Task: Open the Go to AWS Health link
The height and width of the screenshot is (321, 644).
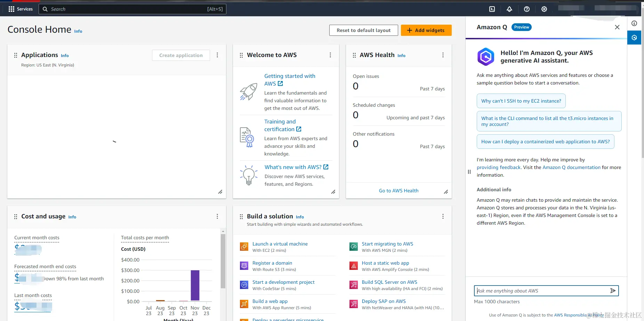Action: coord(399,191)
